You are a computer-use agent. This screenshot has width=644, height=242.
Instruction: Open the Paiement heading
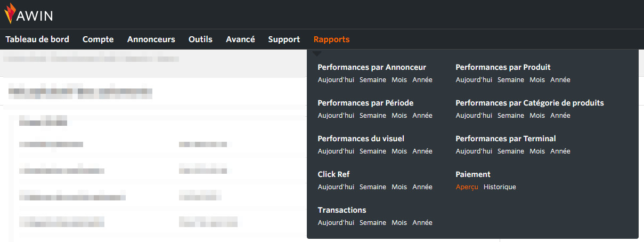(473, 174)
